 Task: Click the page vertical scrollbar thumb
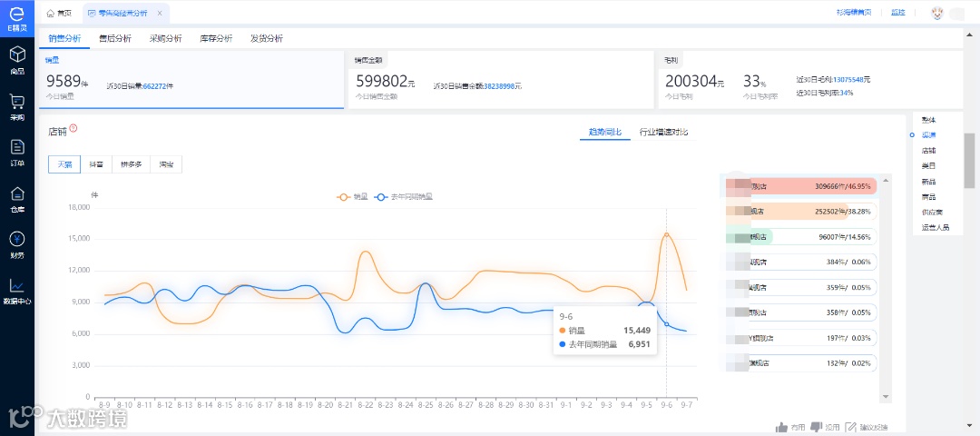(x=969, y=159)
